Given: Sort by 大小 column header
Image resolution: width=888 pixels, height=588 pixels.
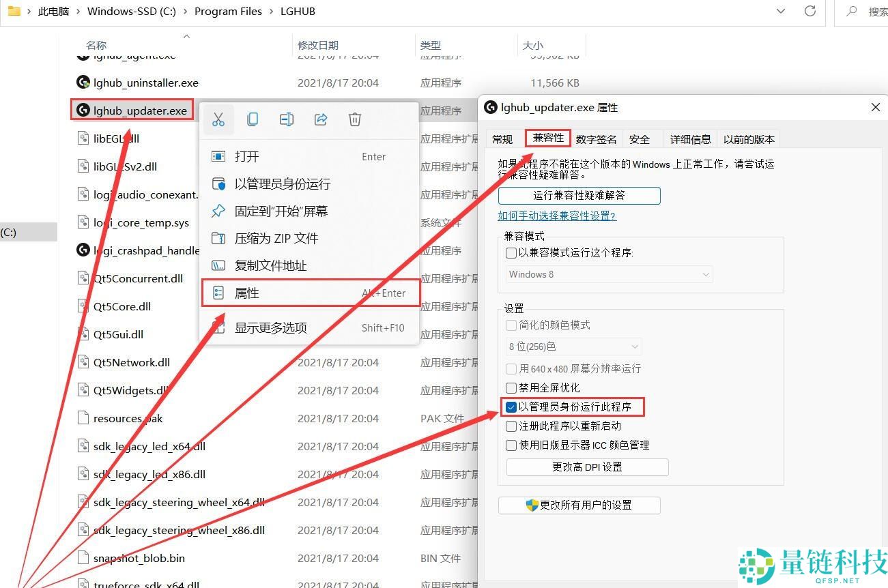Looking at the screenshot, I should pyautogui.click(x=533, y=45).
